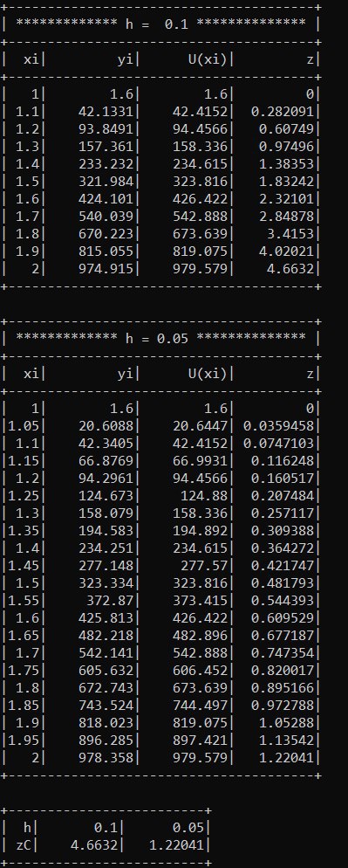Select the value 124.673
Screen dimensions: 348x868
[106, 496]
